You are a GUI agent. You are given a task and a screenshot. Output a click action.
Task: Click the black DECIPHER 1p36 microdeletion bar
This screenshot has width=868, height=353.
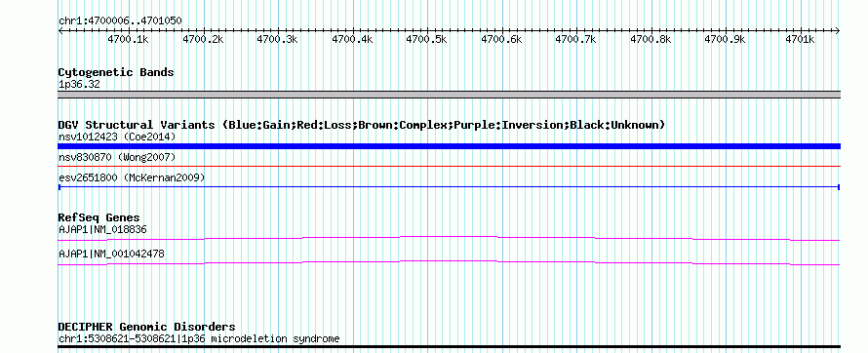click(x=450, y=347)
